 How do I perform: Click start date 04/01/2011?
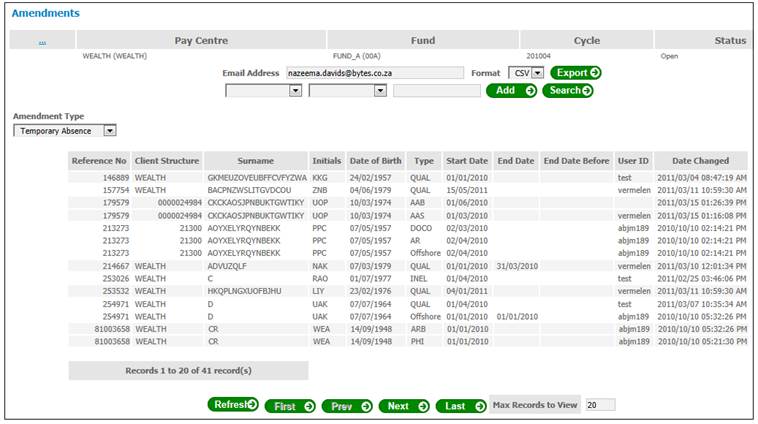click(467, 291)
